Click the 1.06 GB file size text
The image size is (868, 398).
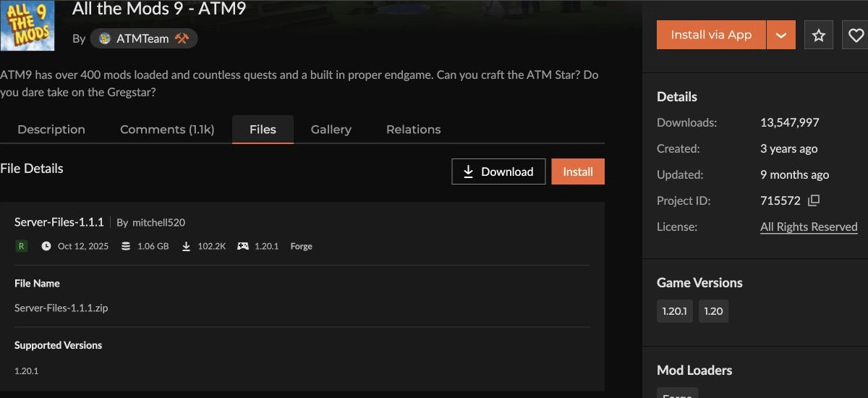(x=153, y=246)
